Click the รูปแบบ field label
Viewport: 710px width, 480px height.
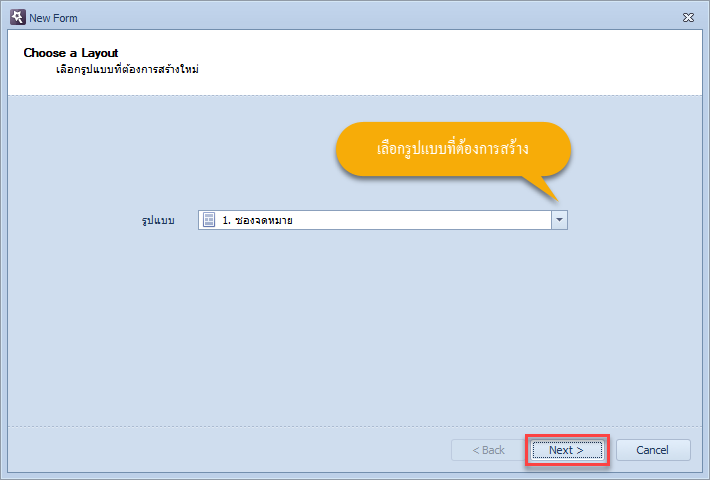[158, 221]
